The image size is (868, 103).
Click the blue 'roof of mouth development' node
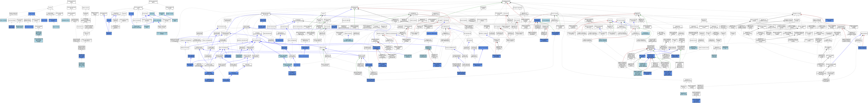tap(263, 20)
